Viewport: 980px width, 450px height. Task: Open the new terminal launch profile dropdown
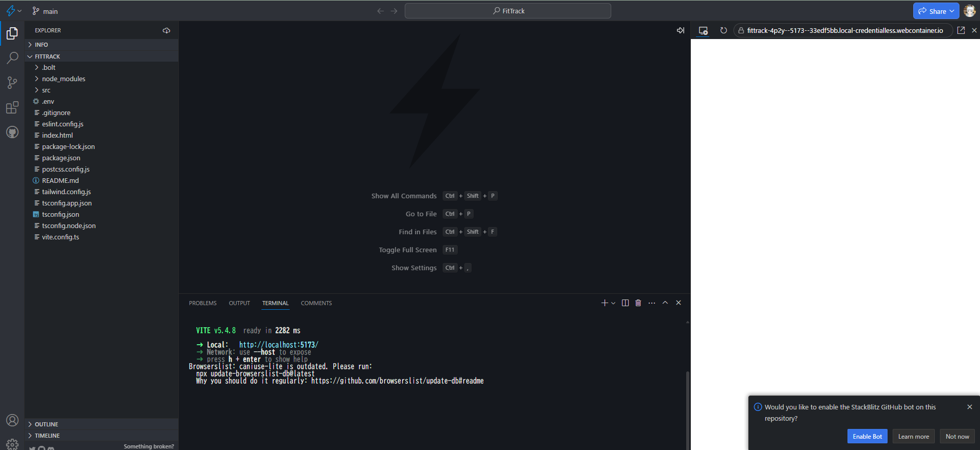pyautogui.click(x=613, y=303)
